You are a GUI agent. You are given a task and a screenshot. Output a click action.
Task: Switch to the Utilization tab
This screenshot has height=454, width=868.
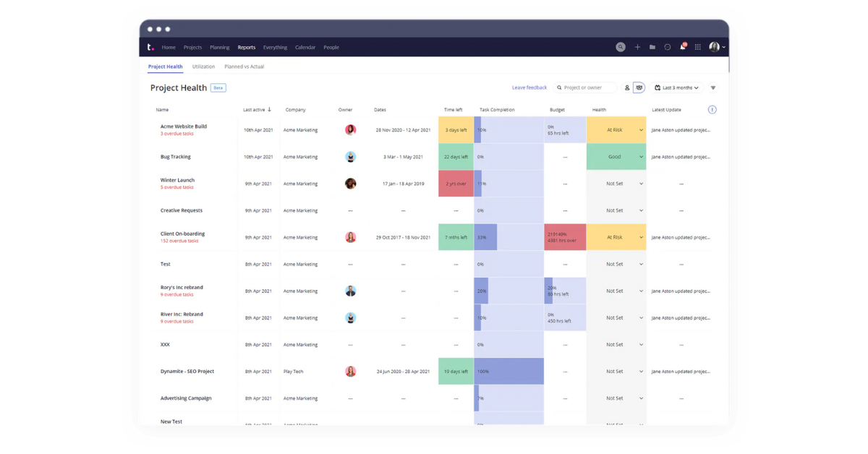pyautogui.click(x=203, y=67)
